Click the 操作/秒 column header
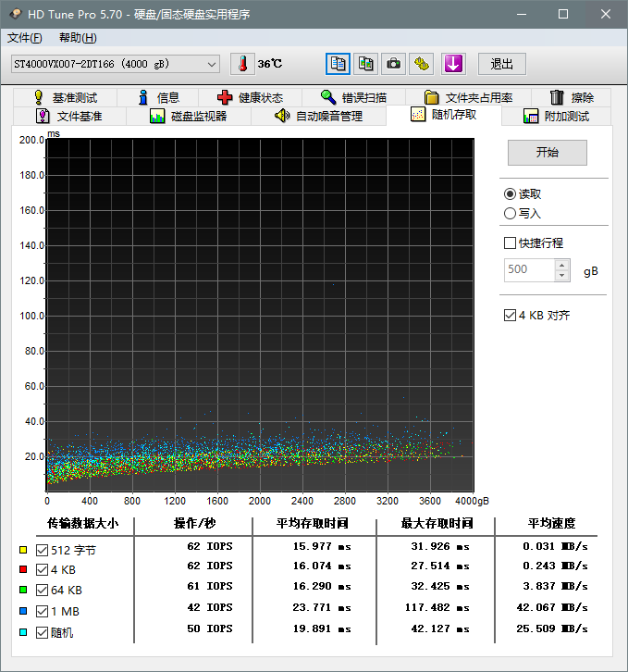Image resolution: width=628 pixels, height=672 pixels. (194, 523)
